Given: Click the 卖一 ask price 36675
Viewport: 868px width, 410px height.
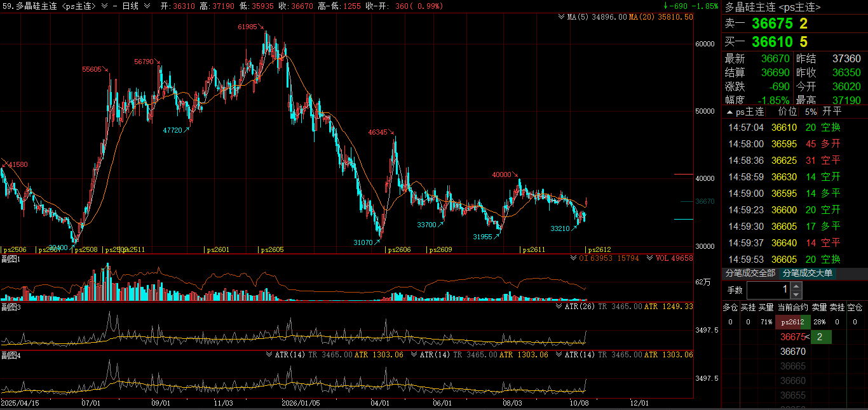Looking at the screenshot, I should pyautogui.click(x=772, y=24).
